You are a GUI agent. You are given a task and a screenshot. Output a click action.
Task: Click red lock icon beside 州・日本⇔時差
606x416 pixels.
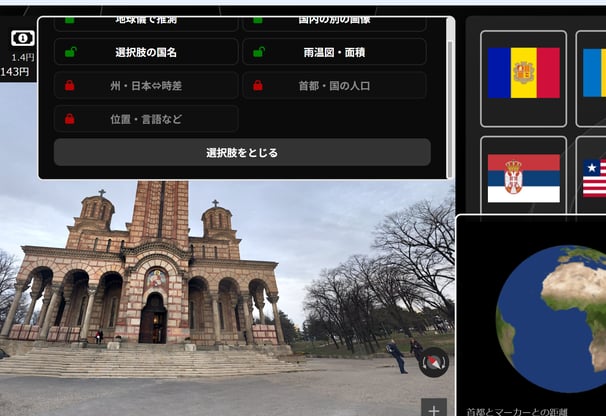(x=70, y=85)
